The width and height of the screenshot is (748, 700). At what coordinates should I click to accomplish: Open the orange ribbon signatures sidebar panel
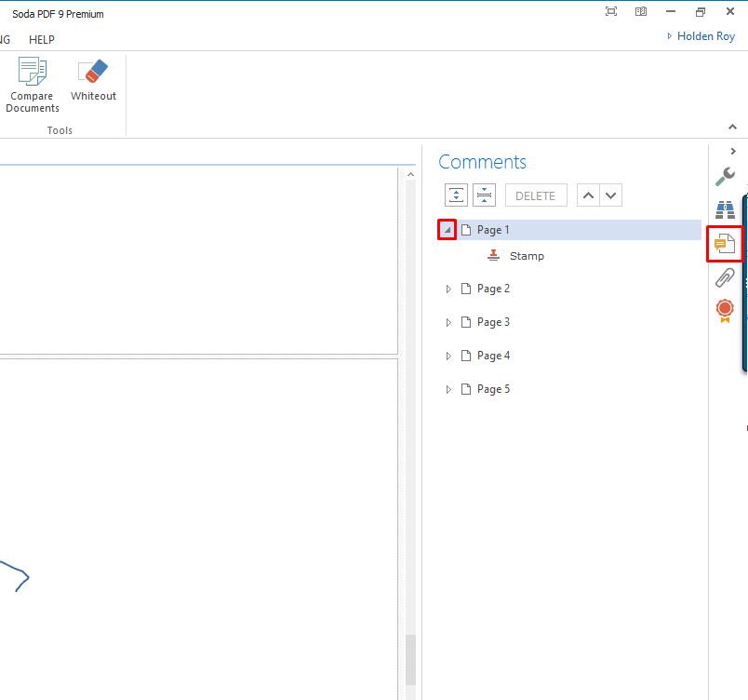pos(725,311)
